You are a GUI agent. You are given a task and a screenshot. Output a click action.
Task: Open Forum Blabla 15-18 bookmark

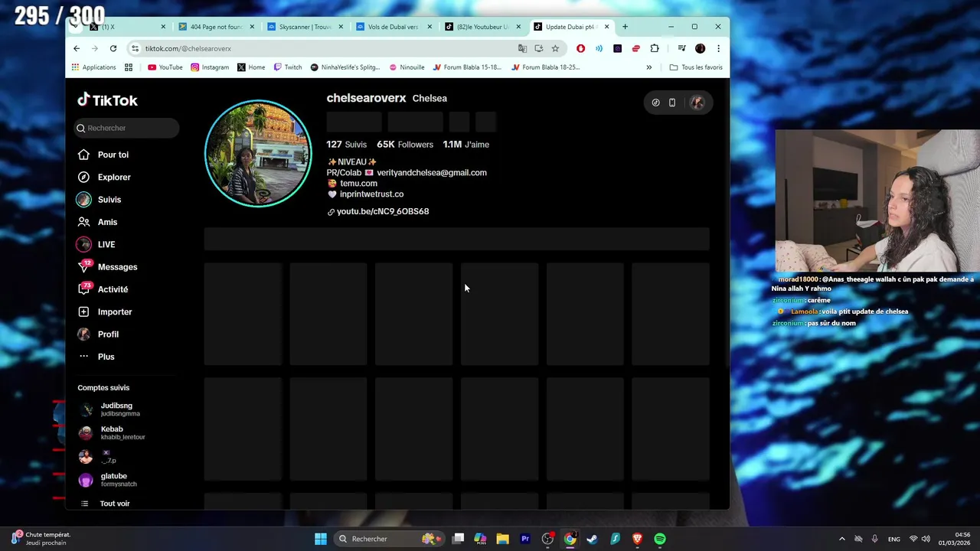coord(467,67)
